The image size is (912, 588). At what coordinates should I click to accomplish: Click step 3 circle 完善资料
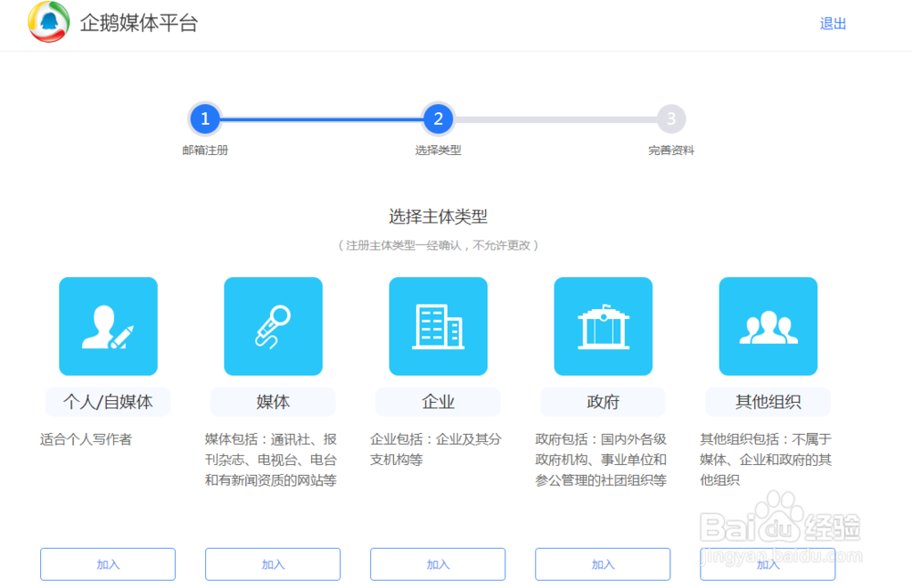point(670,119)
